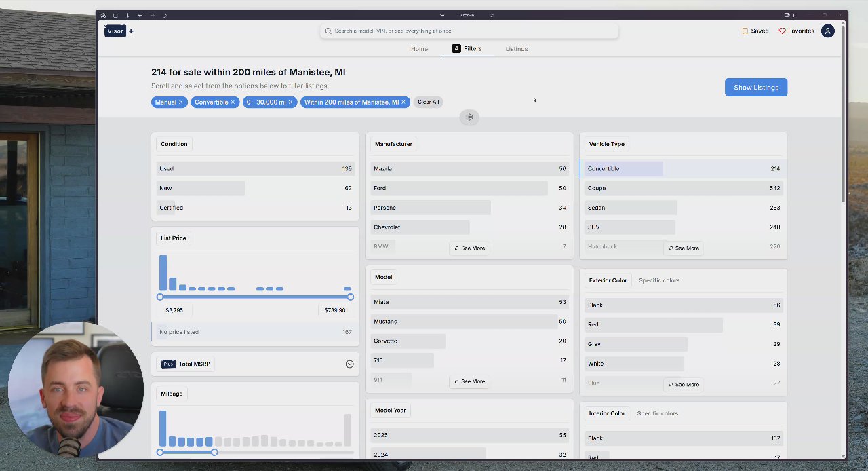Image resolution: width=868 pixels, height=471 pixels.
Task: Click the search magnifier icon
Action: 328,31
